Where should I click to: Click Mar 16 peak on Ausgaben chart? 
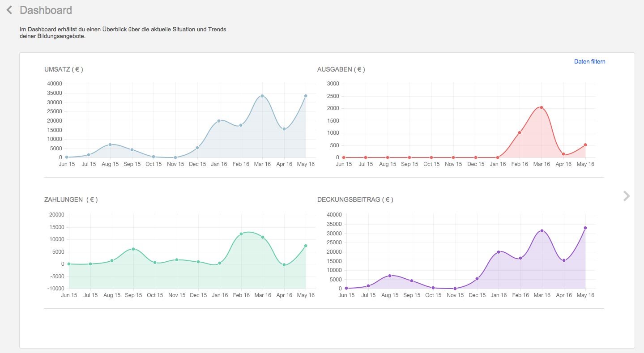541,107
